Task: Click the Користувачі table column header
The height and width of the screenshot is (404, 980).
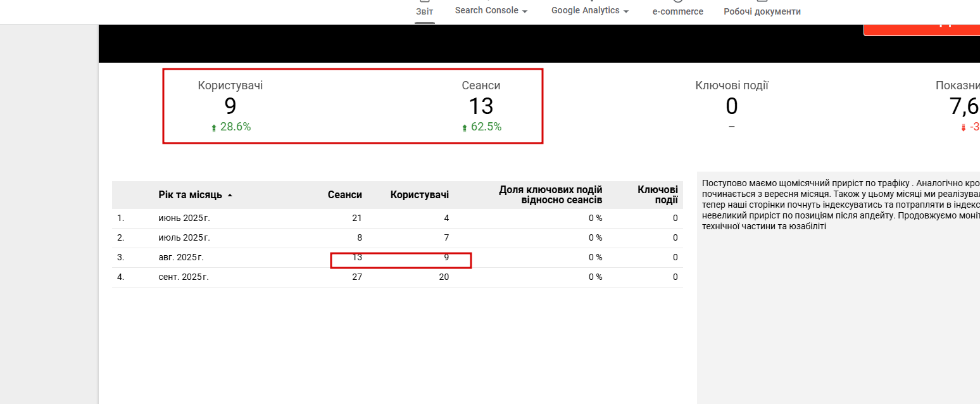Action: point(420,195)
